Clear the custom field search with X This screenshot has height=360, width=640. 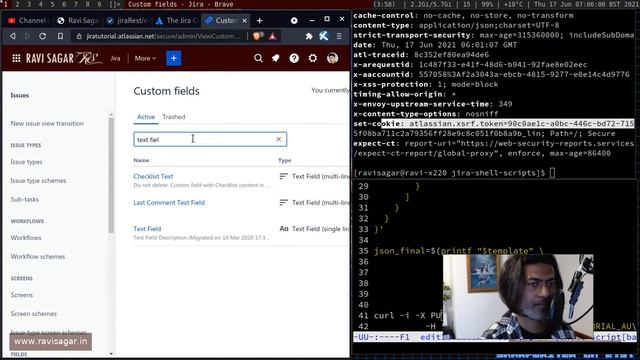point(278,140)
